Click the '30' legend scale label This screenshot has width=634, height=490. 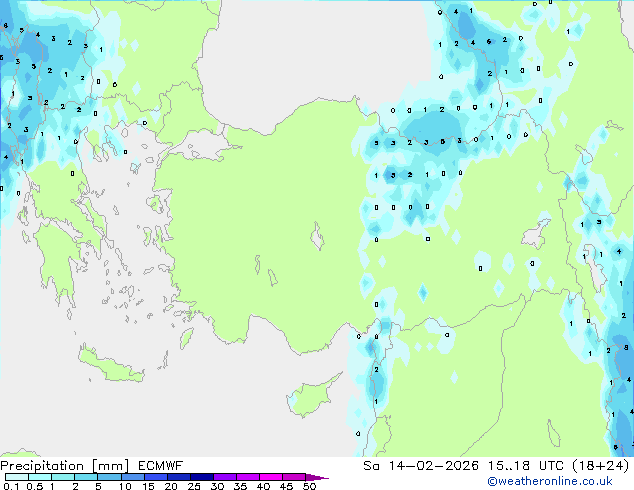point(217,486)
